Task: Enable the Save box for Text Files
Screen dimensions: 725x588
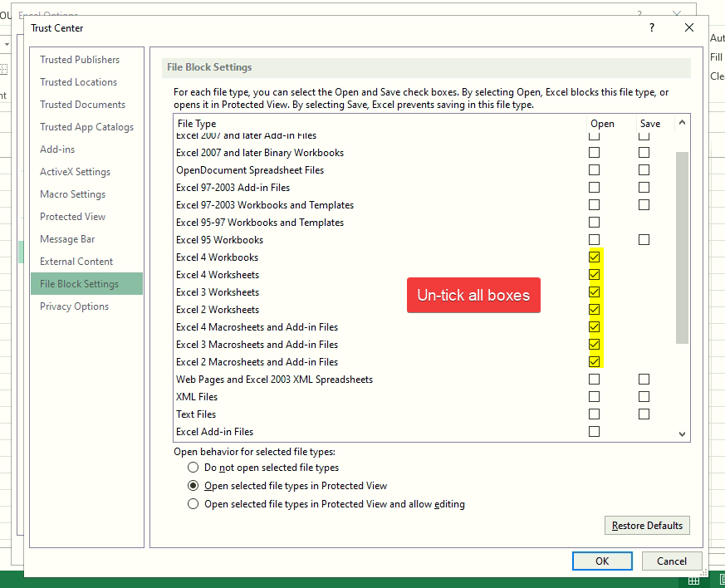Action: click(644, 414)
